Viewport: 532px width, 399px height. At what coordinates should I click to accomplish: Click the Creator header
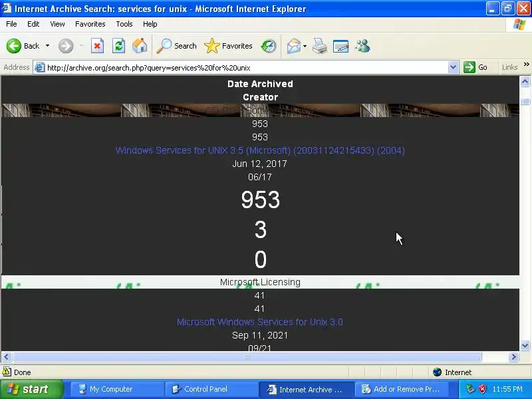pos(260,97)
